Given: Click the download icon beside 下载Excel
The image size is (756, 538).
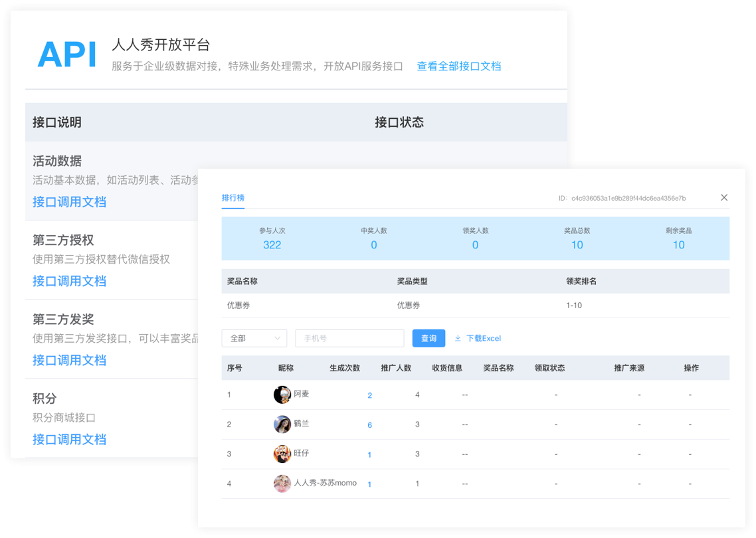Looking at the screenshot, I should [x=458, y=339].
